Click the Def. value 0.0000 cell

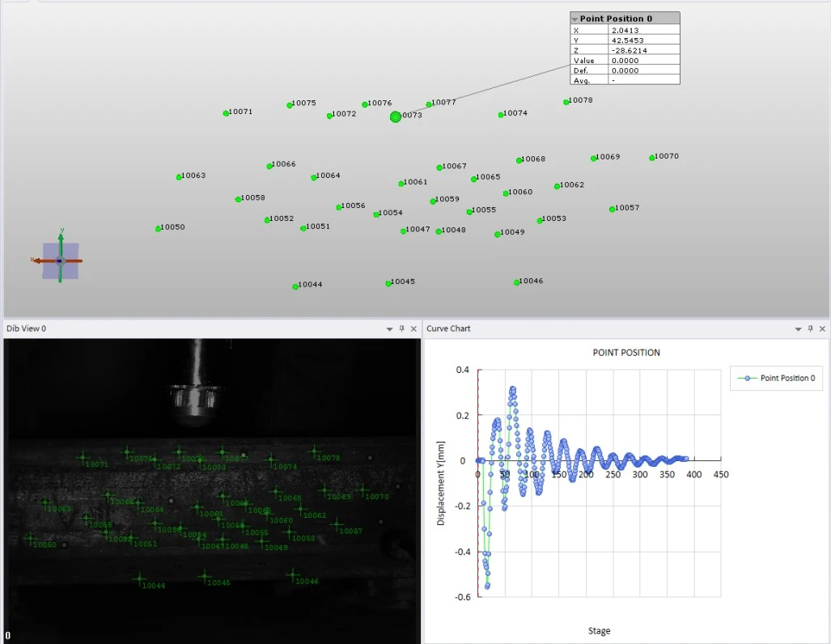pyautogui.click(x=643, y=70)
